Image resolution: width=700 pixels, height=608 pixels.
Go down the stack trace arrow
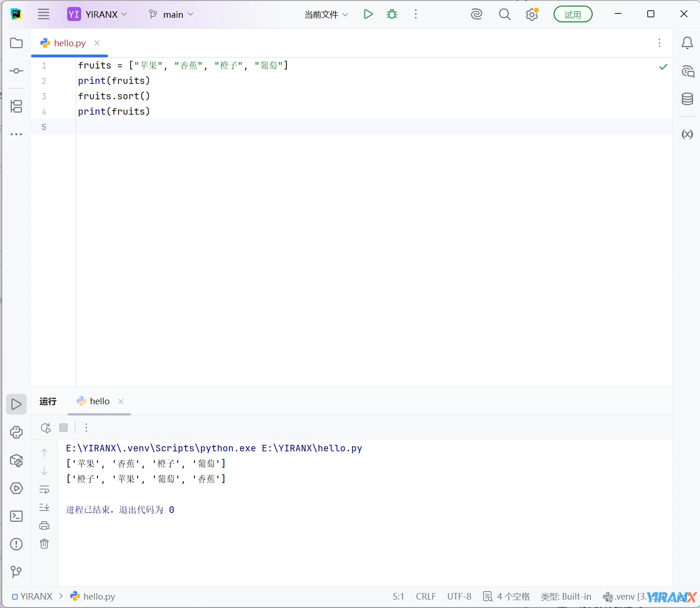point(44,471)
